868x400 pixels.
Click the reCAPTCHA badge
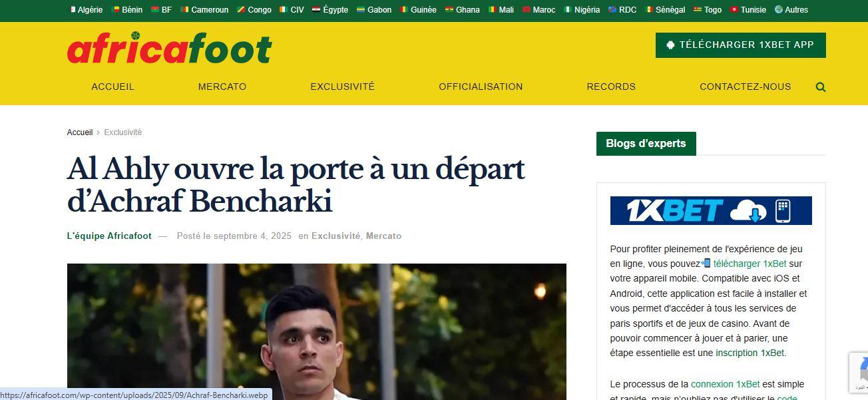coord(859,372)
